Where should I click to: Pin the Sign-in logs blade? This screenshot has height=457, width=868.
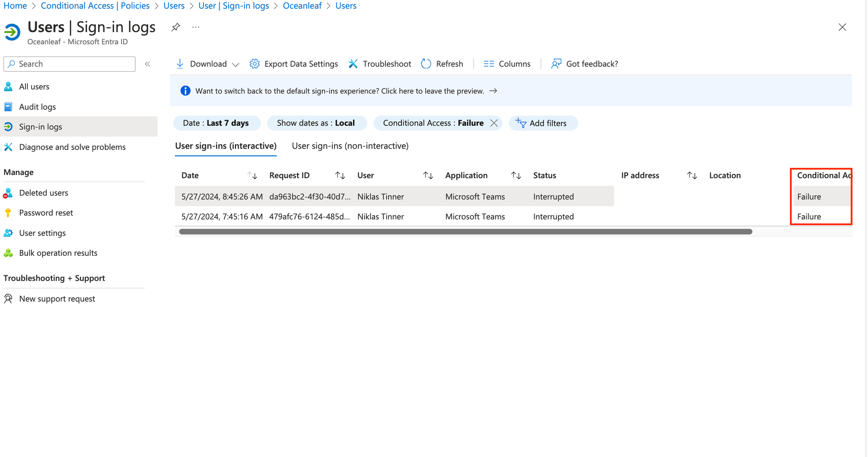pyautogui.click(x=175, y=27)
